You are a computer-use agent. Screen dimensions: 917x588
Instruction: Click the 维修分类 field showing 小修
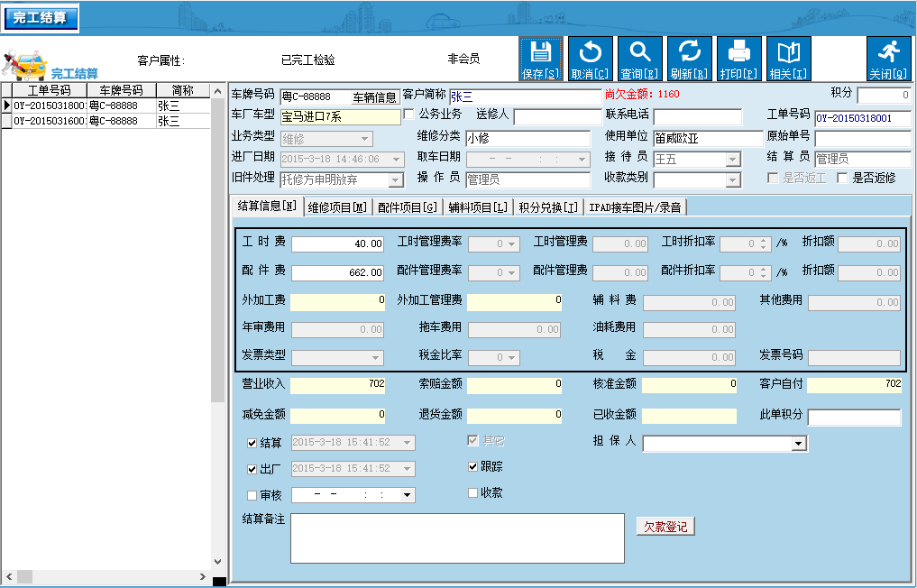(x=528, y=138)
